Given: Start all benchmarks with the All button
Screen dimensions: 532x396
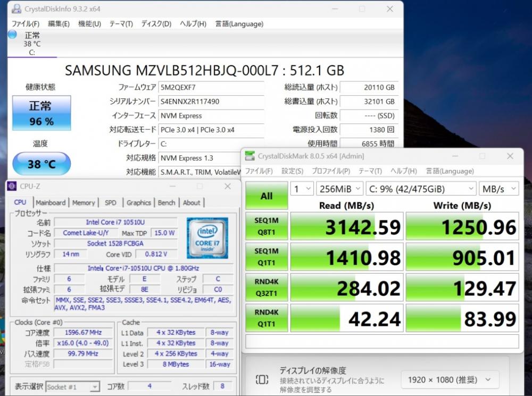Looking at the screenshot, I should 267,196.
